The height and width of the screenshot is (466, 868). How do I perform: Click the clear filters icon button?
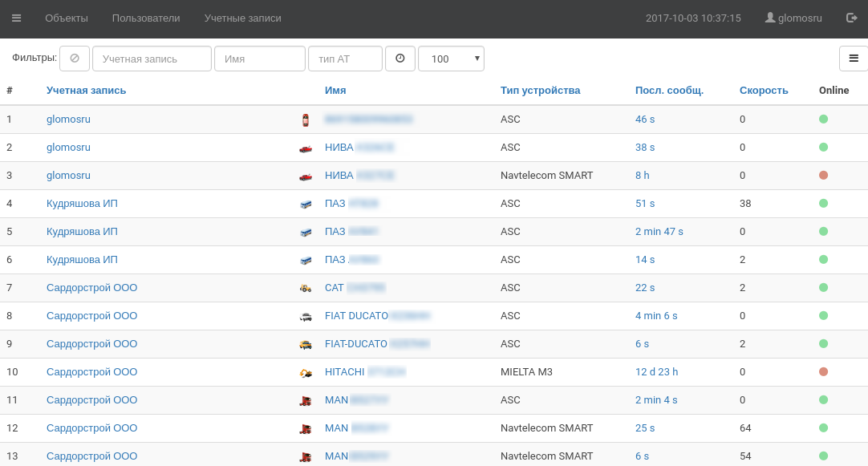[x=75, y=59]
